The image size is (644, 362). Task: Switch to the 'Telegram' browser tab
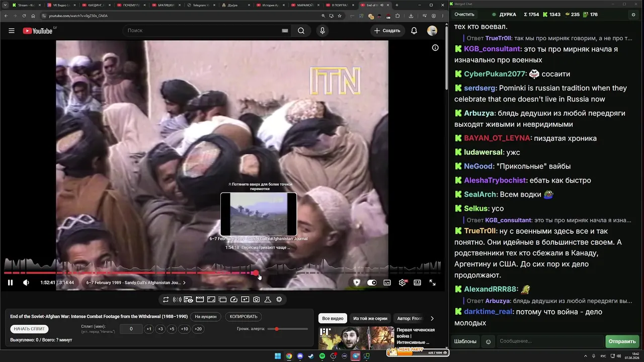pyautogui.click(x=201, y=5)
